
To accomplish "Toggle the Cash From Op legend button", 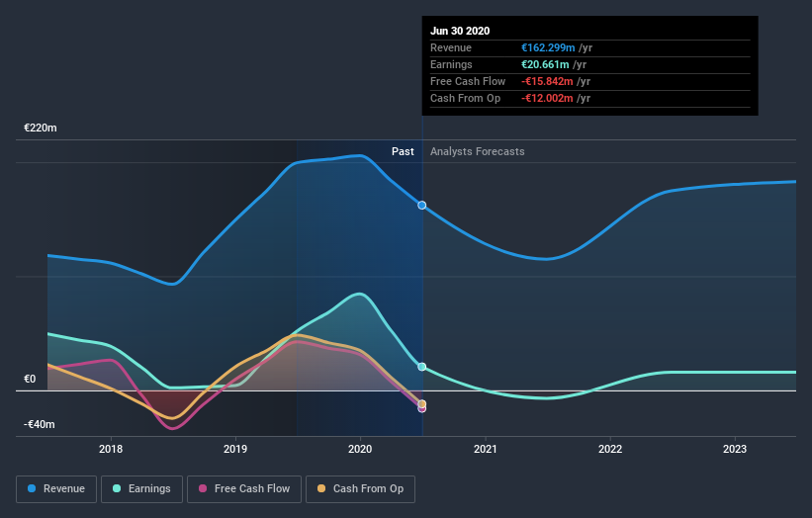I will click(x=360, y=489).
